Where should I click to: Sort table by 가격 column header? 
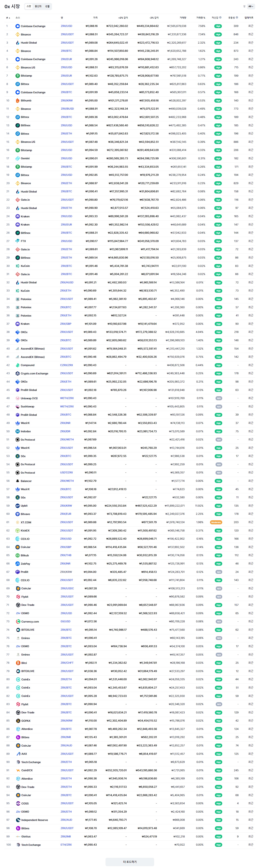95,18
